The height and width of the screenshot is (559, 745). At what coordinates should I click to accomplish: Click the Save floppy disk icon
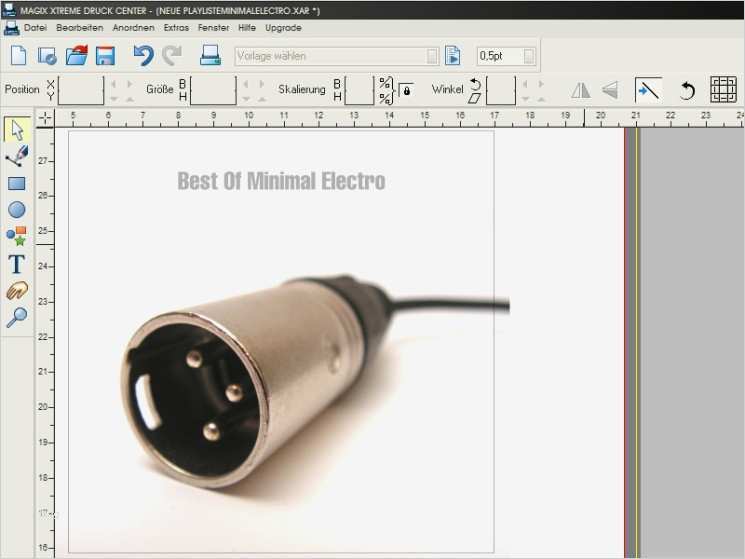coord(105,56)
